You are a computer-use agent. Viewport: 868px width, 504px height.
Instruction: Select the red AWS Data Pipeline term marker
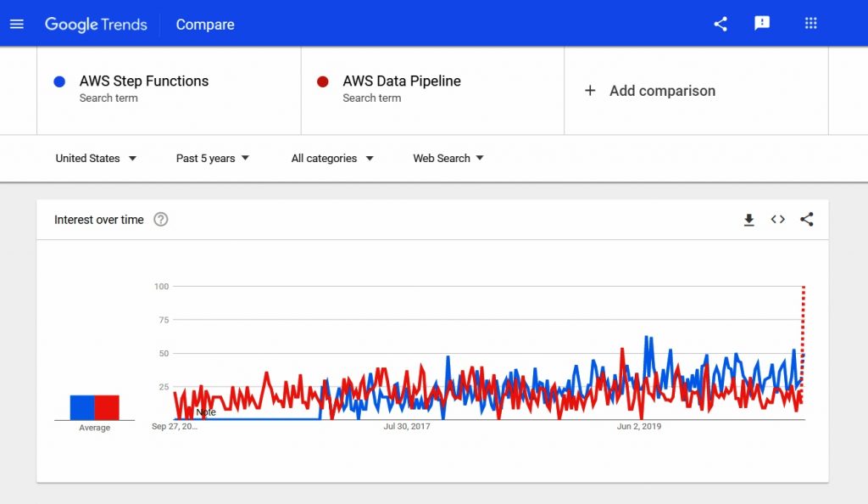[x=321, y=81]
